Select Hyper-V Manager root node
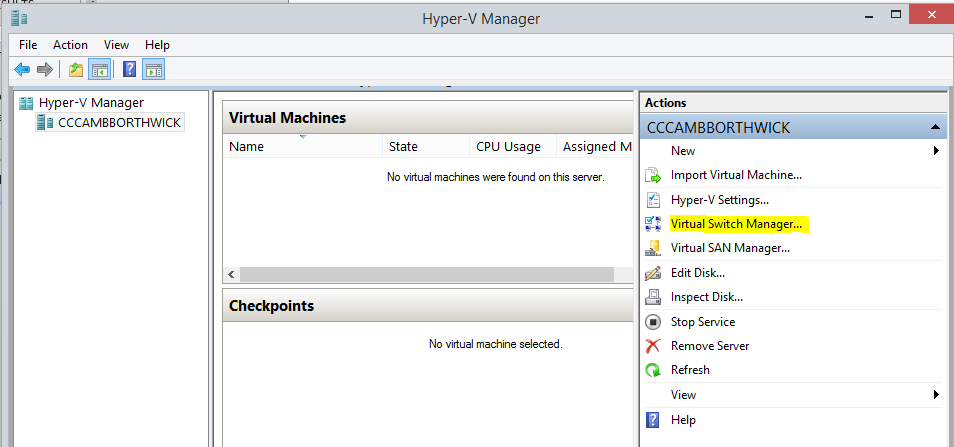Screen dimensions: 954x447 pos(91,102)
